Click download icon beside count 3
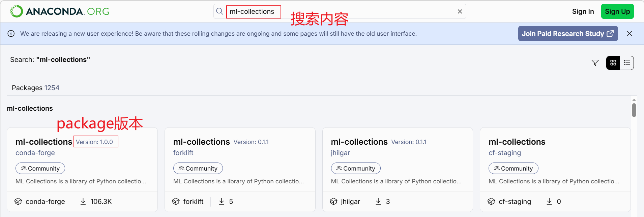Viewport: 644px width, 217px height. tap(378, 201)
